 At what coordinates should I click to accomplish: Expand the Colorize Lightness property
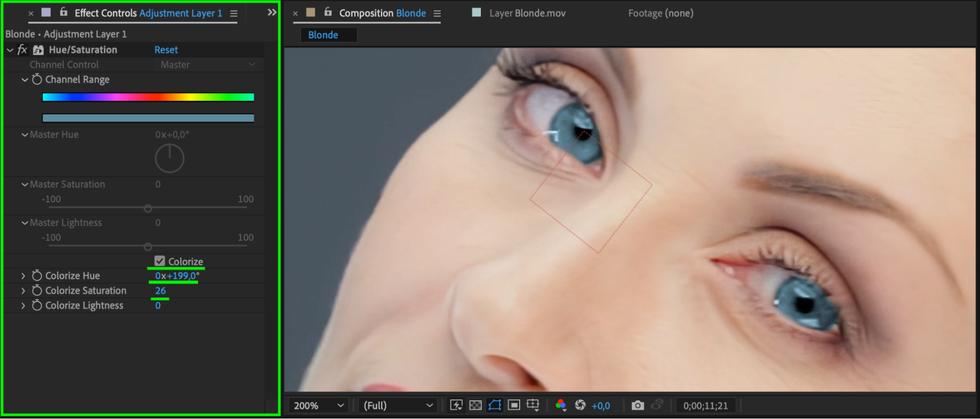(23, 305)
